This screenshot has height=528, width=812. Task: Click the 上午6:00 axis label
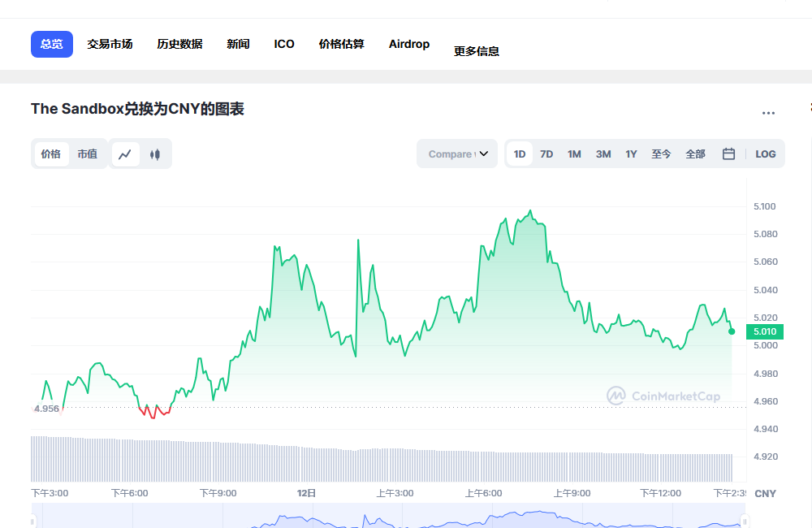click(484, 493)
